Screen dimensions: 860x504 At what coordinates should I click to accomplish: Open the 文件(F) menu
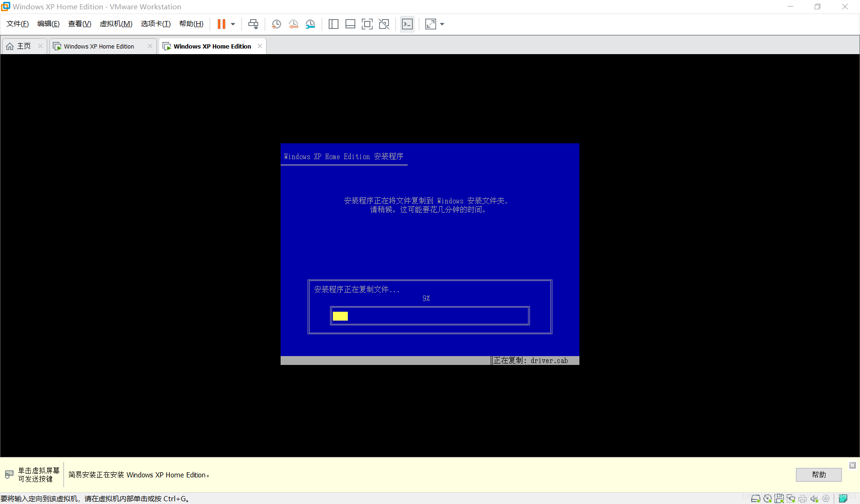18,24
